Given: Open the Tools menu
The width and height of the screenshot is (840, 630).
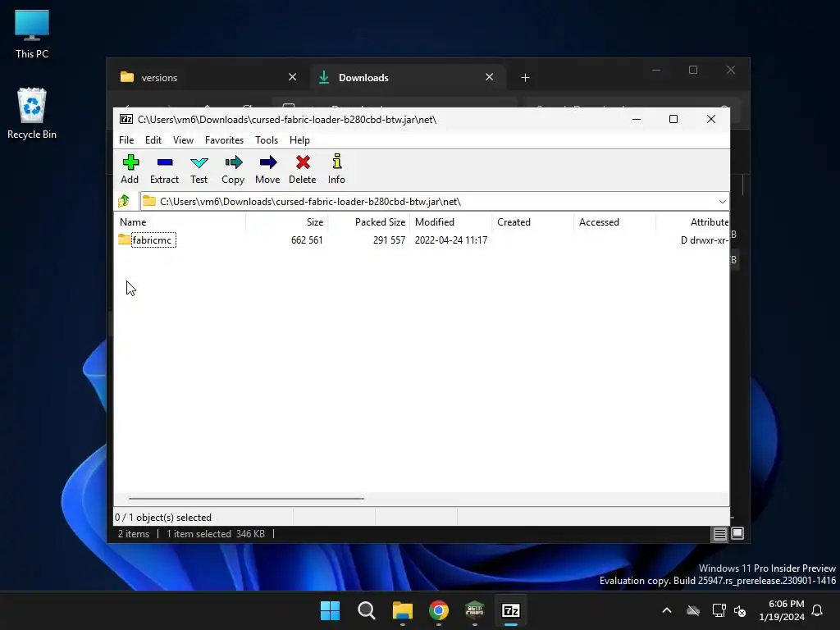Looking at the screenshot, I should (267, 139).
